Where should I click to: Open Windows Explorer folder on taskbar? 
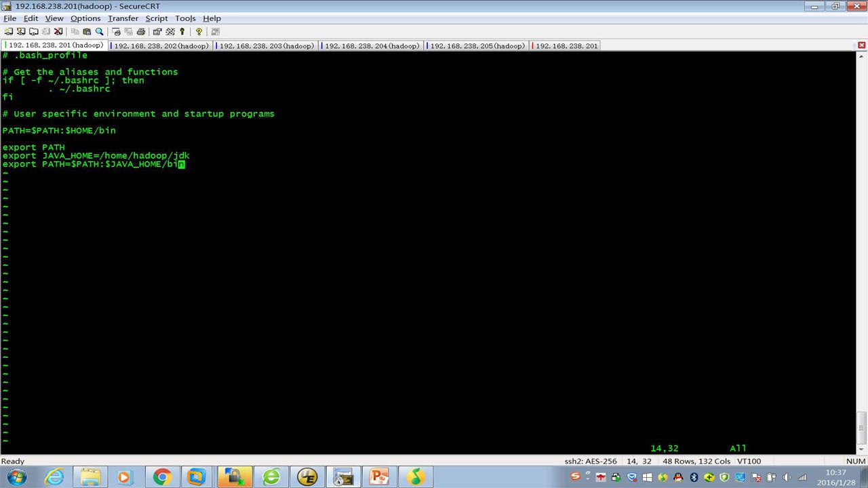pos(90,477)
